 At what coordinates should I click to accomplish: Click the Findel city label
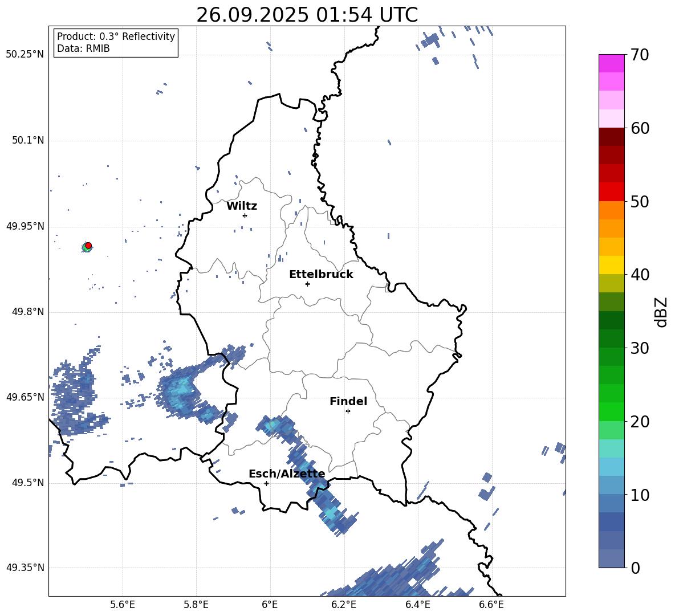348,401
